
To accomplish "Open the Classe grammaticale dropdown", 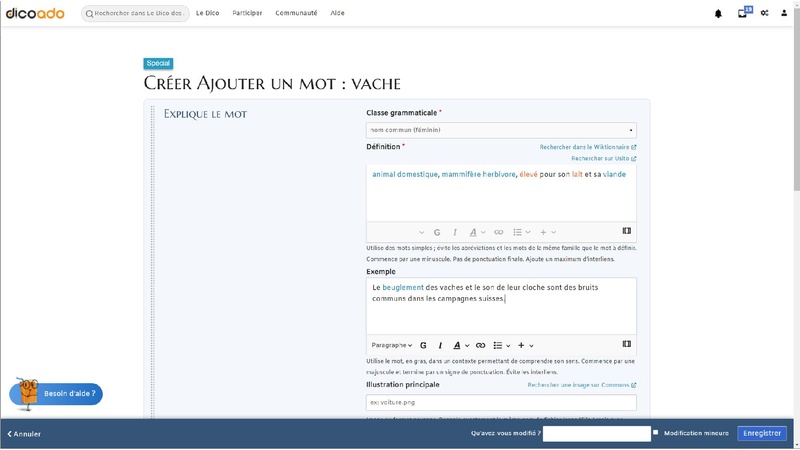I will (501, 130).
